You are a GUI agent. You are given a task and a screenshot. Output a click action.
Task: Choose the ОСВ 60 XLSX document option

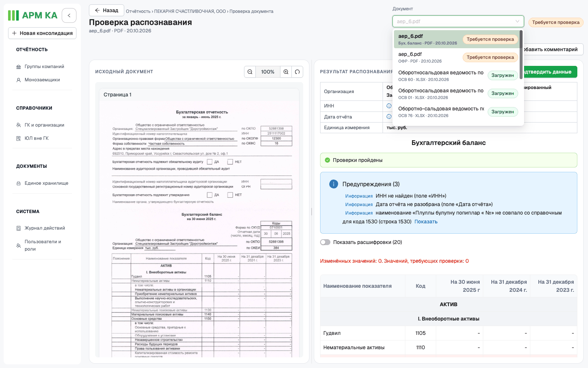pyautogui.click(x=458, y=75)
